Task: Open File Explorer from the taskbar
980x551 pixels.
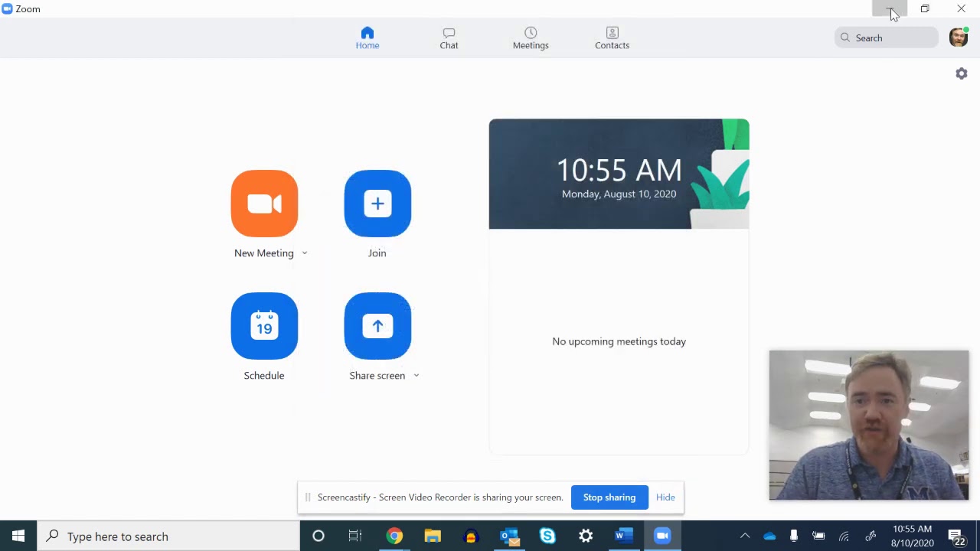Action: coord(433,536)
